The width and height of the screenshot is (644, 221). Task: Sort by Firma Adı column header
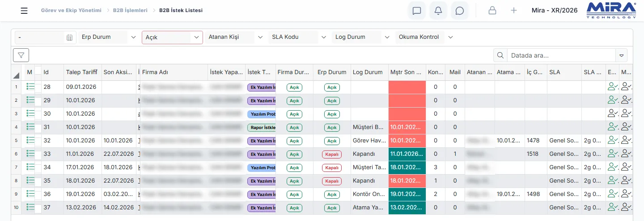[x=174, y=72]
